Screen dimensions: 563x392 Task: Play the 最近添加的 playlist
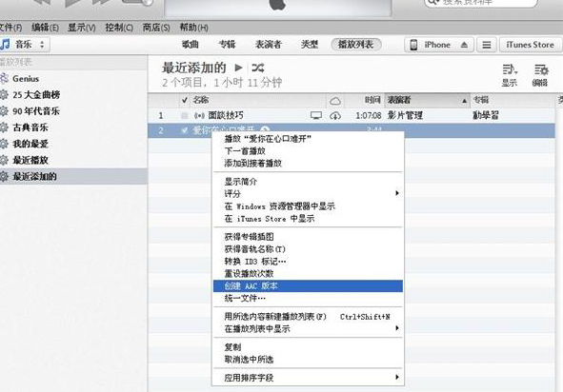click(238, 68)
